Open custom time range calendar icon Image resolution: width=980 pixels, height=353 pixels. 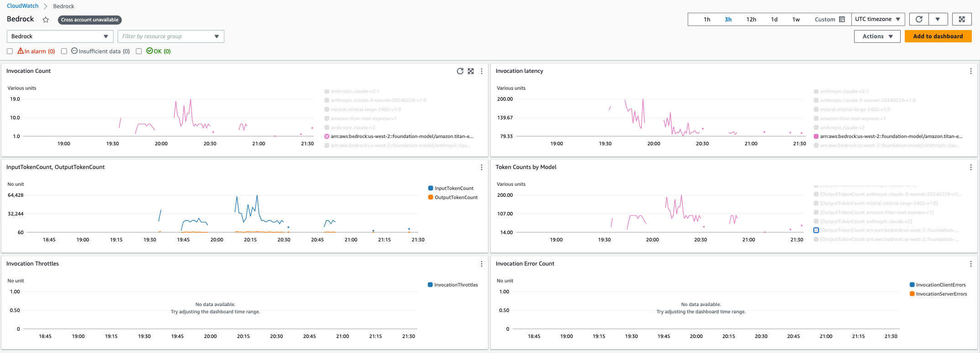(842, 19)
